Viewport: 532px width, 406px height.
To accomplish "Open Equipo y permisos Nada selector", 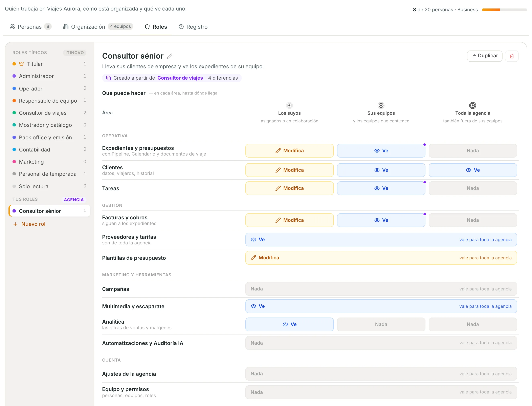I will pyautogui.click(x=381, y=392).
